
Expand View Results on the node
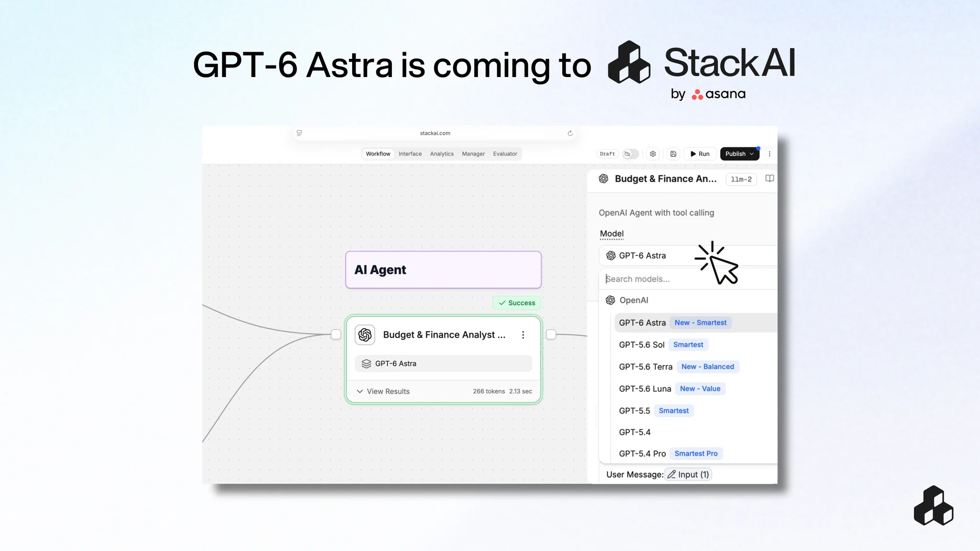383,391
